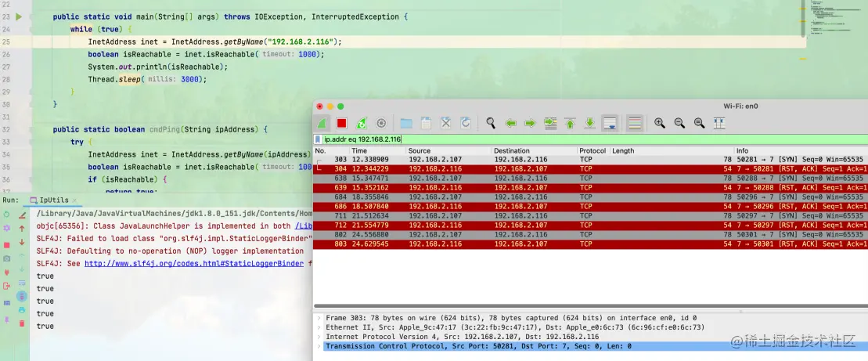Image resolution: width=868 pixels, height=361 pixels.
Task: Restart the current Wireshark capture
Action: click(x=362, y=123)
